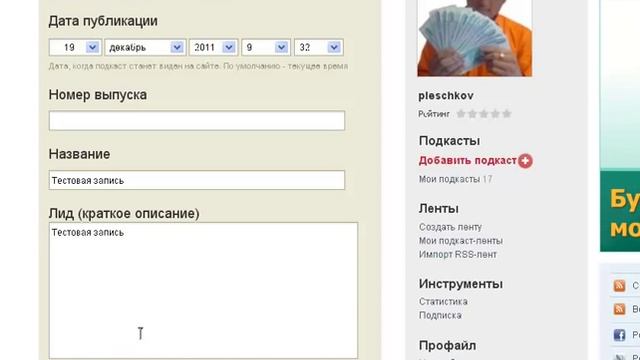Open the hour dropdown showing 9
The width and height of the screenshot is (640, 360).
(266, 47)
